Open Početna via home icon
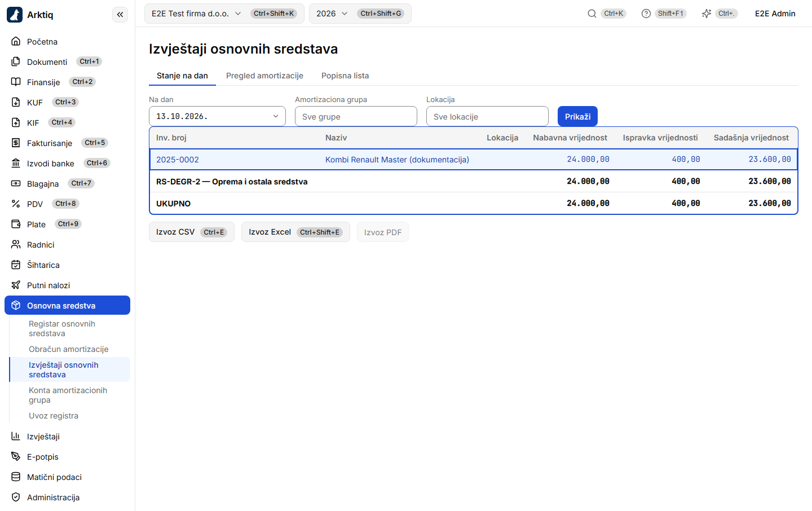Image resolution: width=812 pixels, height=511 pixels. [x=16, y=42]
